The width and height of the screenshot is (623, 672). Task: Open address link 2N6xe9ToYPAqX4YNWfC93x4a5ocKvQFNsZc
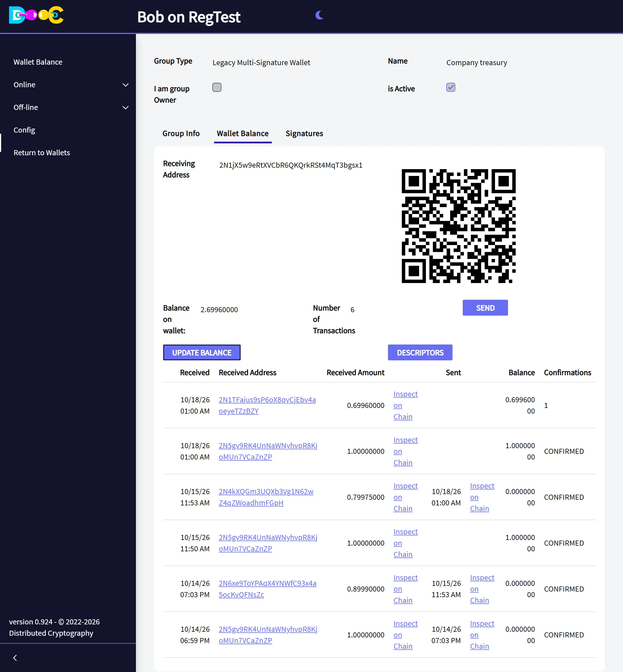268,589
